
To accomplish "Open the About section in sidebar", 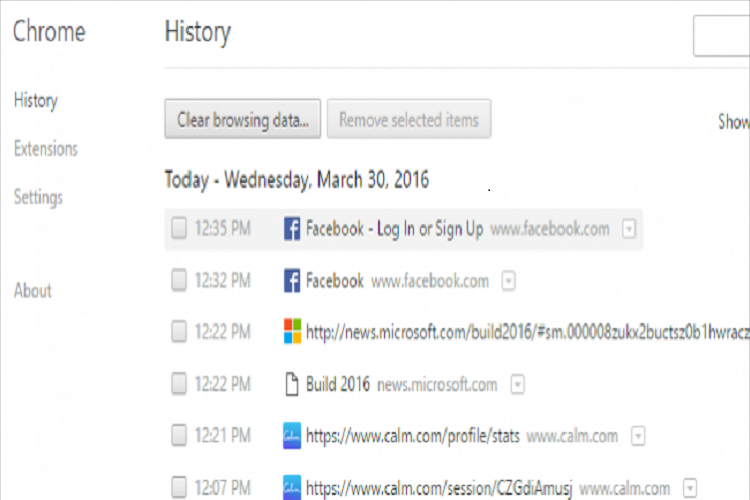I will (33, 290).
